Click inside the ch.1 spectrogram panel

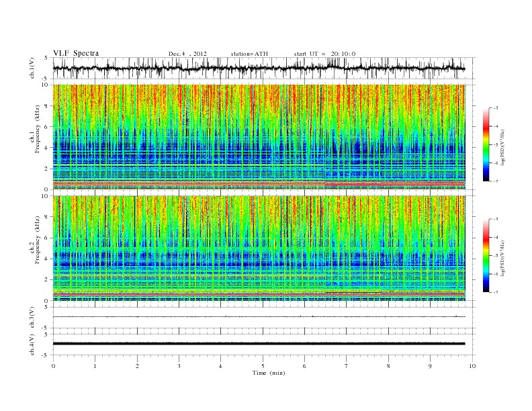(x=259, y=137)
